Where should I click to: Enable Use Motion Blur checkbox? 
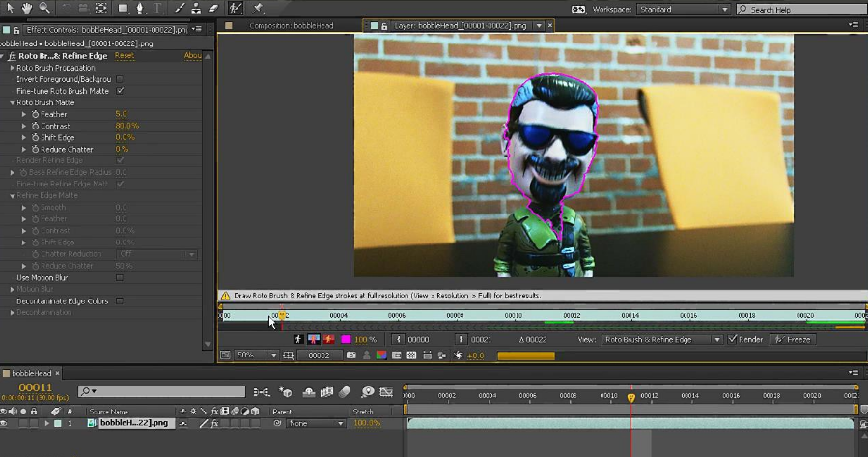point(120,277)
